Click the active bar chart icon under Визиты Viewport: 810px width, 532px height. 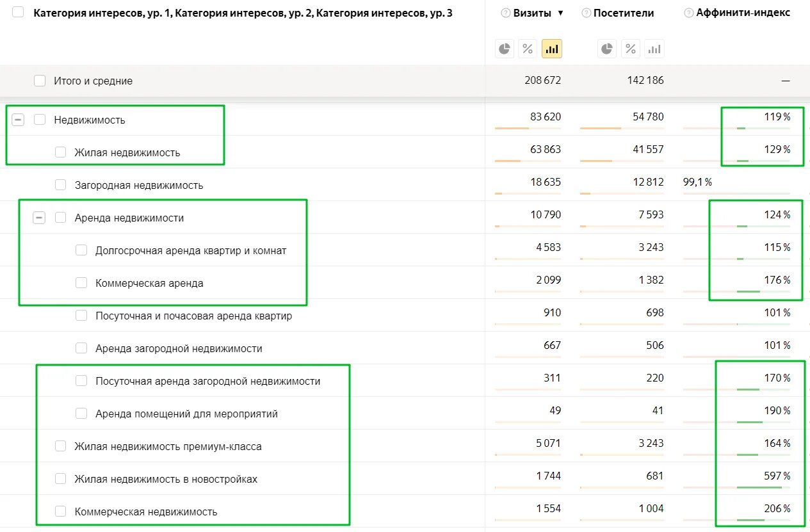[x=551, y=48]
